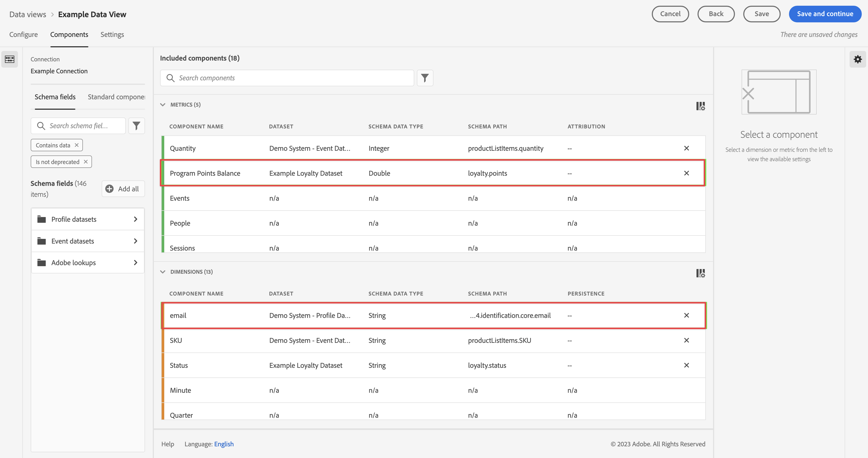Screen dimensions: 868x458
Task: Switch to the Settings tab
Action: click(112, 34)
